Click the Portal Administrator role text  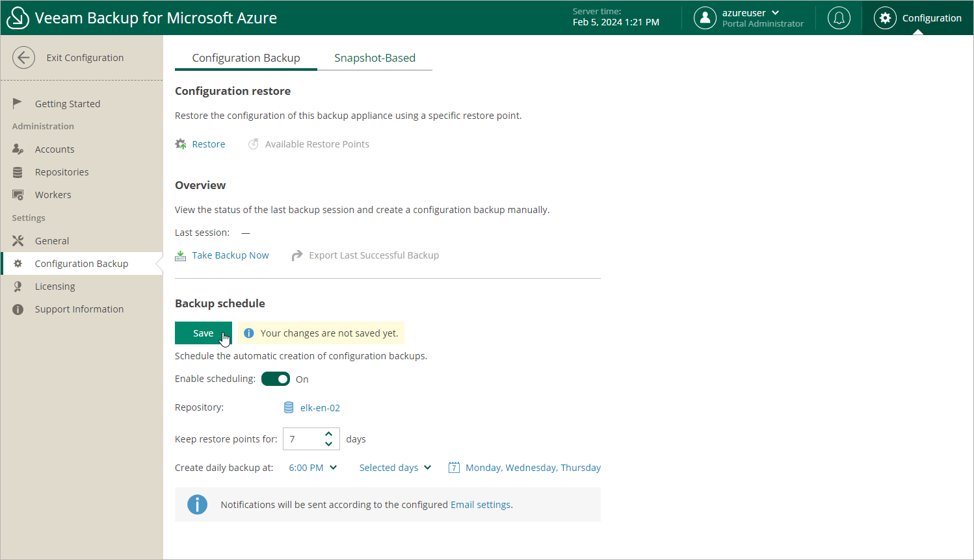tap(763, 24)
